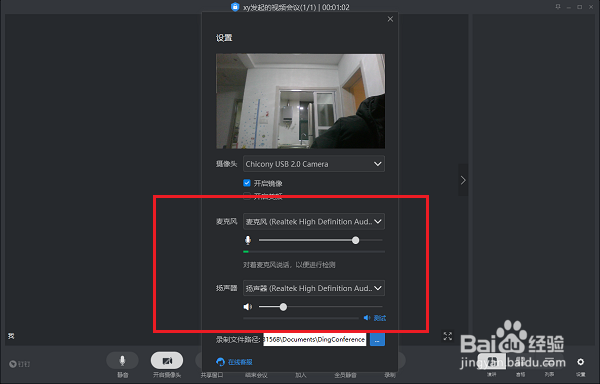Screen dimensions: 600x384
Task: Click the 静音 mute microphone button
Action: pos(122,360)
